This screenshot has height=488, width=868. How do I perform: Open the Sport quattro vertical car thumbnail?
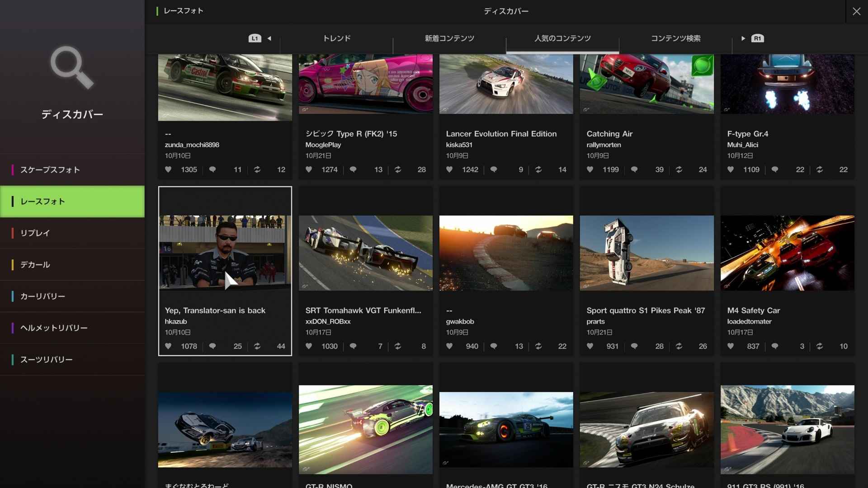tap(646, 253)
